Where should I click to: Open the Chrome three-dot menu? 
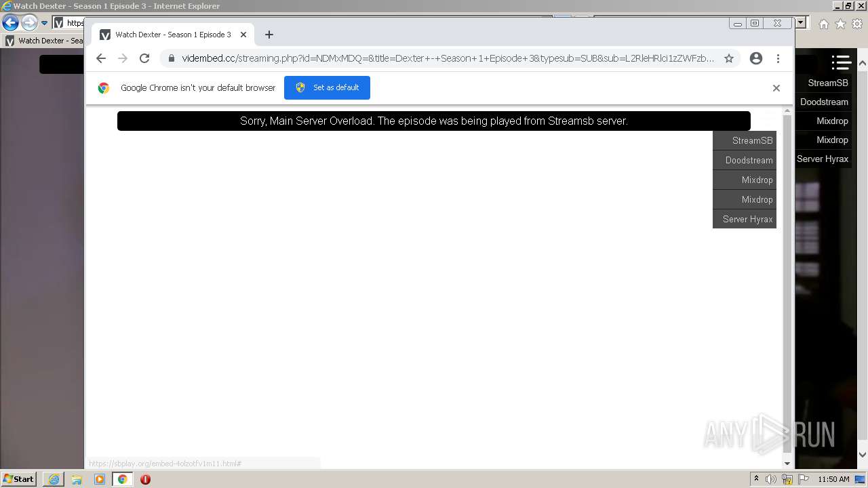(778, 58)
